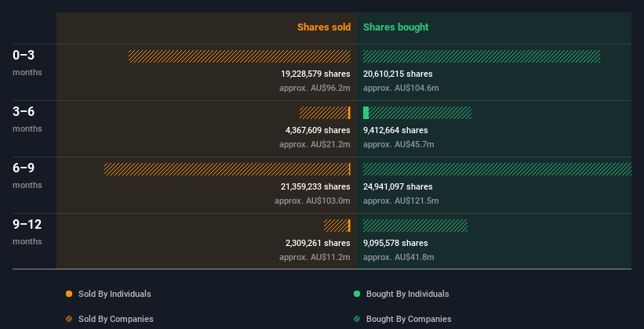
Task: Click the solid green individuals segment in 3–6 months
Action: pyautogui.click(x=366, y=113)
